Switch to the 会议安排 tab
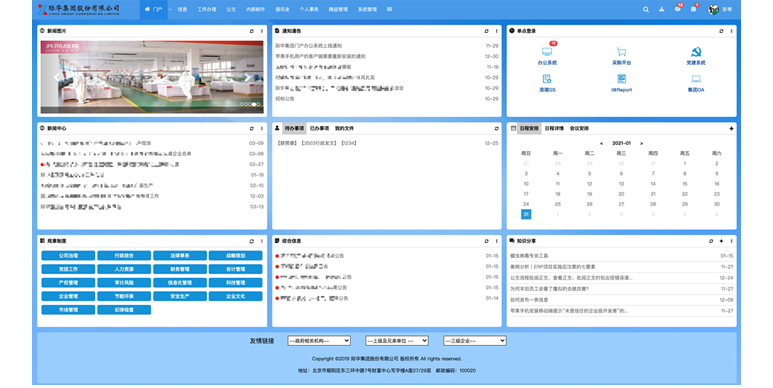 pos(579,128)
